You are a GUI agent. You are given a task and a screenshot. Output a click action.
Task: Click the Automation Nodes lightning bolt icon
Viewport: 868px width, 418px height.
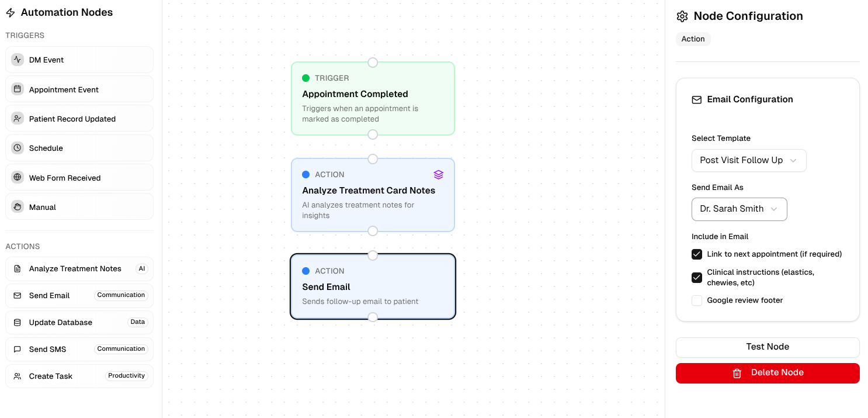coord(9,12)
